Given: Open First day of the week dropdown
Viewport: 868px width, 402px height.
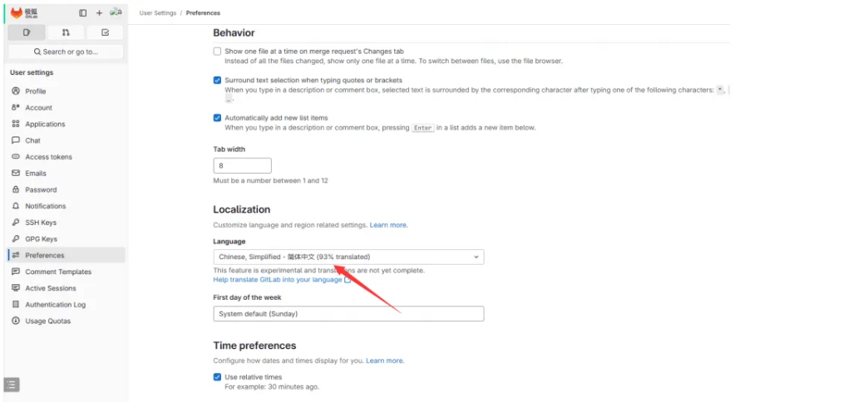Looking at the screenshot, I should point(348,313).
